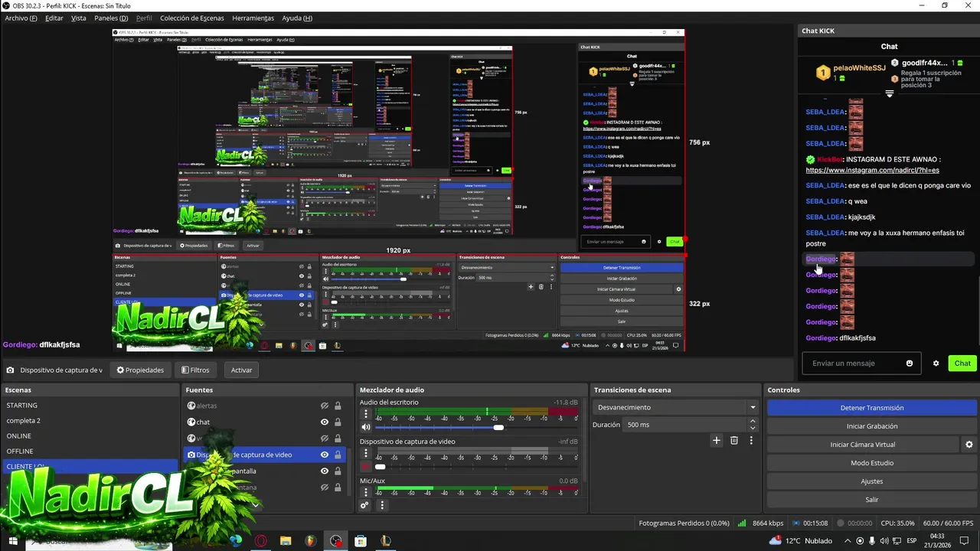Click the Propiedades gear button
Screen dimensions: 980x551
pos(140,370)
